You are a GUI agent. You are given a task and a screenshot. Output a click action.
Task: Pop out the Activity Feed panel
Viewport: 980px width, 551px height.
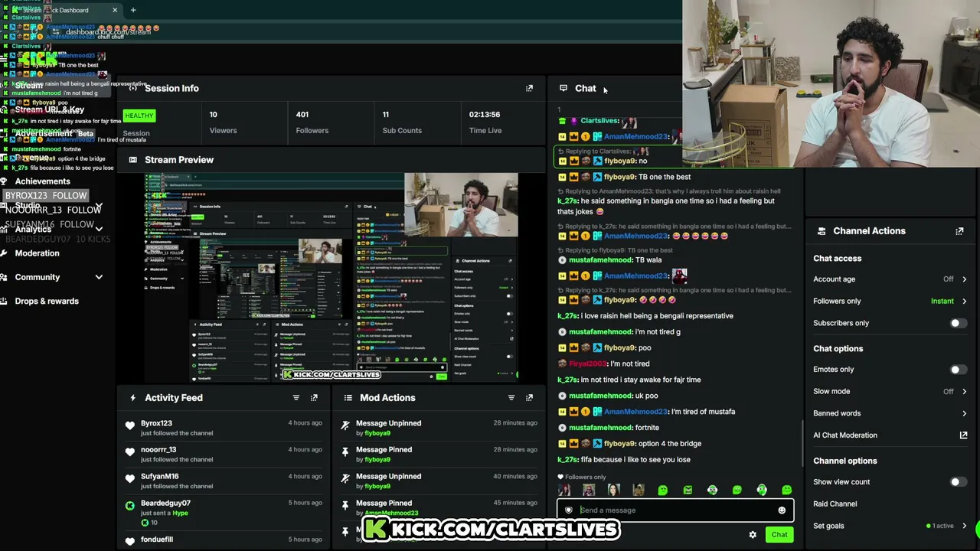[314, 398]
